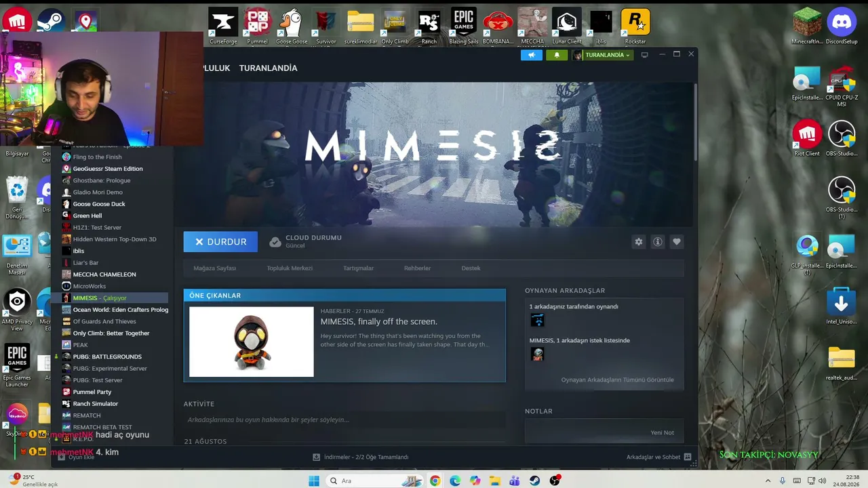Image resolution: width=868 pixels, height=488 pixels.
Task: Stop the game with DURDUR button
Action: pos(220,242)
